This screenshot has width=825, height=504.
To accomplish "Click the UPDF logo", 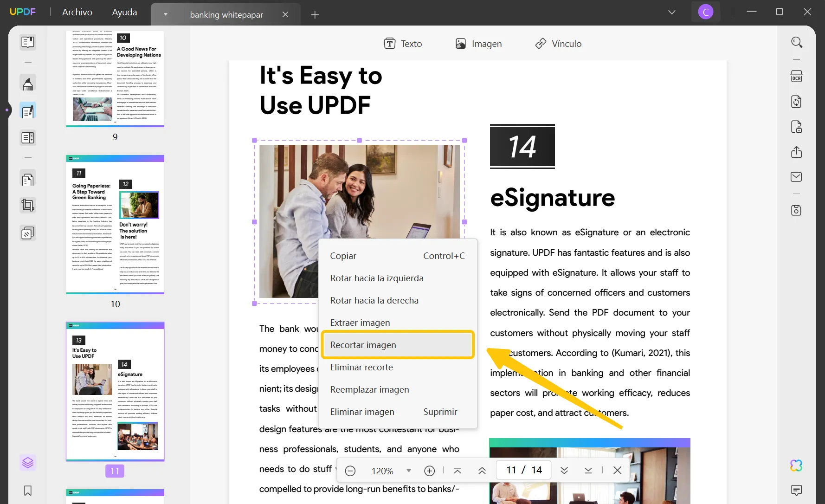I will (23, 12).
